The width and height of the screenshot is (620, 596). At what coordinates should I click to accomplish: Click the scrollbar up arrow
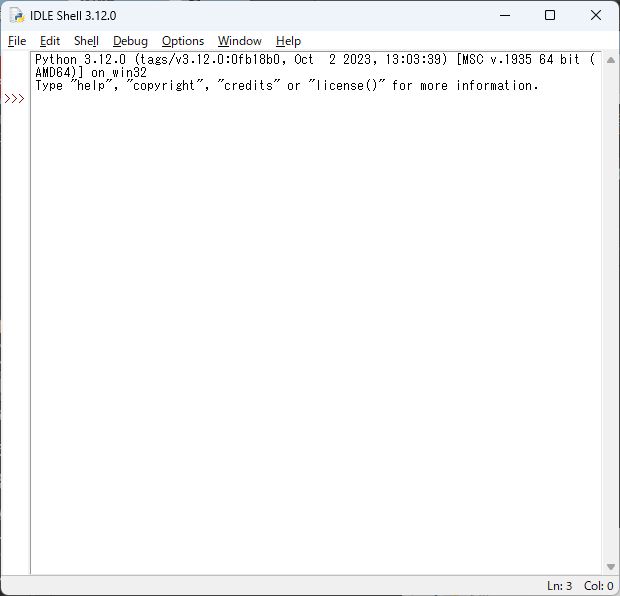coord(611,60)
